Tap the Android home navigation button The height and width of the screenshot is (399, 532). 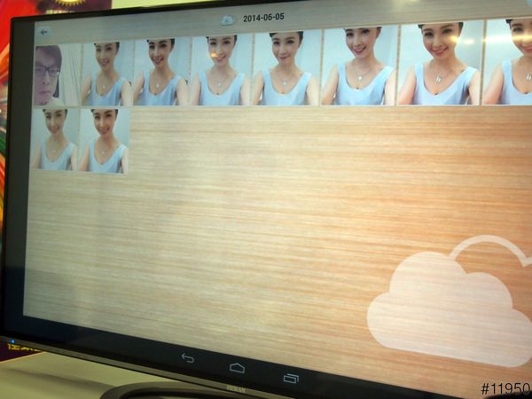[237, 368]
